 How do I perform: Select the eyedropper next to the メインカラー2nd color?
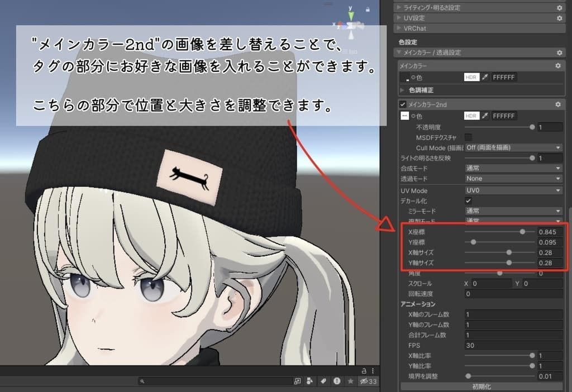(x=485, y=116)
